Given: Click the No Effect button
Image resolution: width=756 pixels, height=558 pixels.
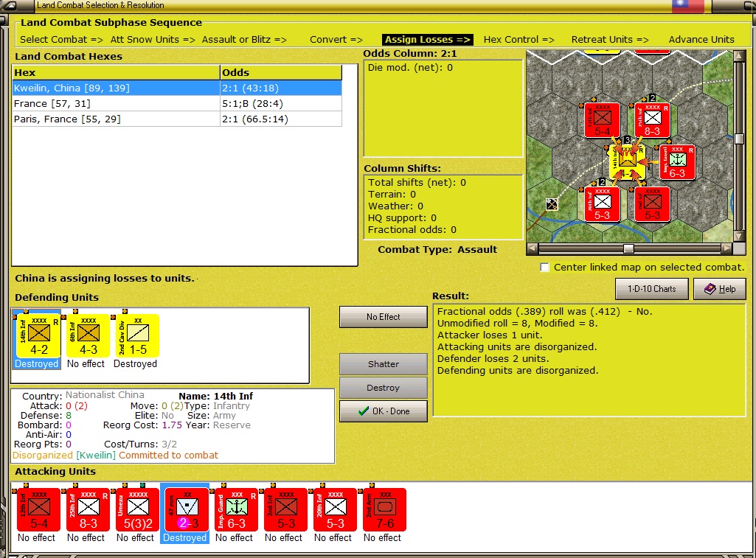Looking at the screenshot, I should pyautogui.click(x=384, y=316).
